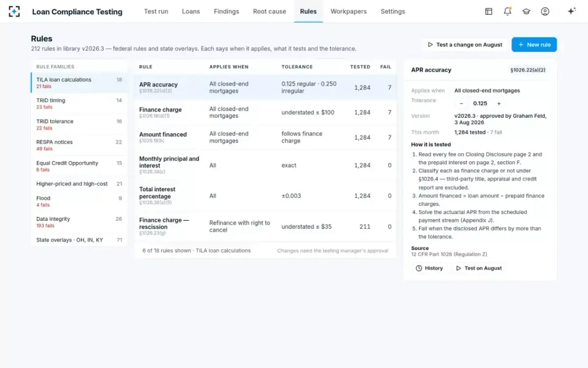Screen dimensions: 588x368
Task: Click 12 CFR Part 1026 source text
Action: point(449,254)
